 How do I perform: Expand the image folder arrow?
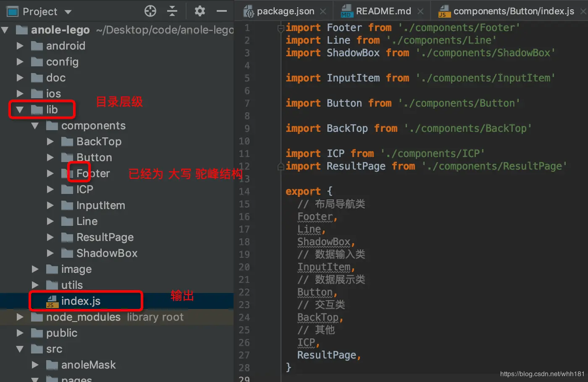click(x=35, y=269)
